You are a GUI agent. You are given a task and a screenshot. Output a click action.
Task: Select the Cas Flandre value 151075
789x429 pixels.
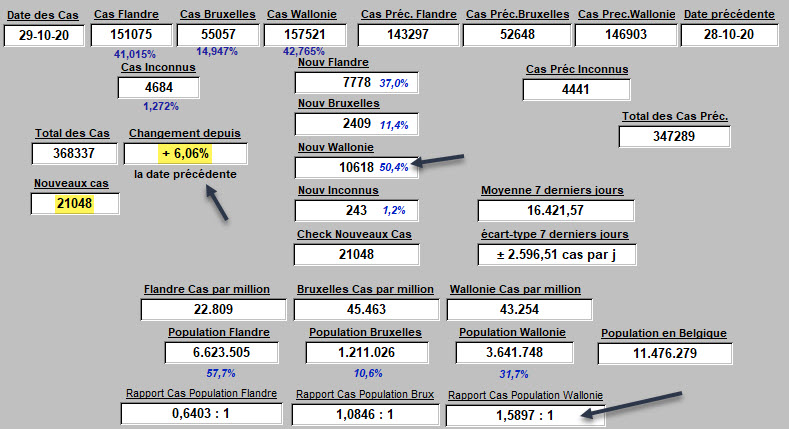131,35
